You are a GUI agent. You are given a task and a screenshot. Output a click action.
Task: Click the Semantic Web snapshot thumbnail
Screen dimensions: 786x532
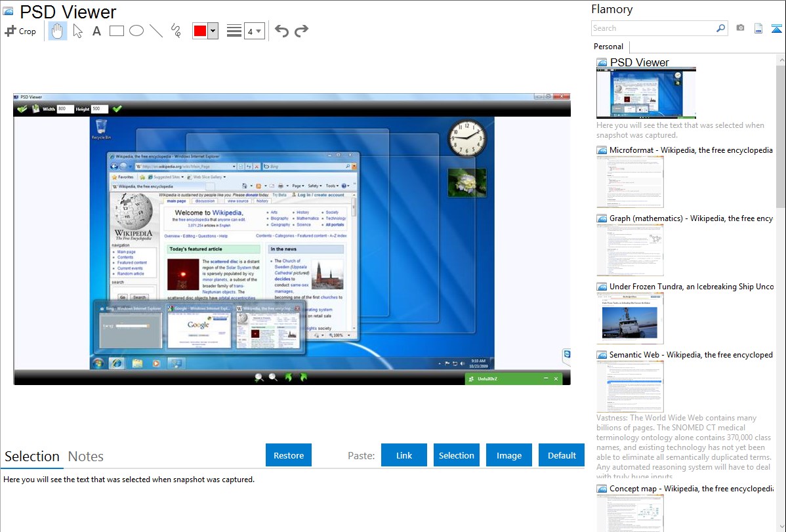pyautogui.click(x=630, y=386)
